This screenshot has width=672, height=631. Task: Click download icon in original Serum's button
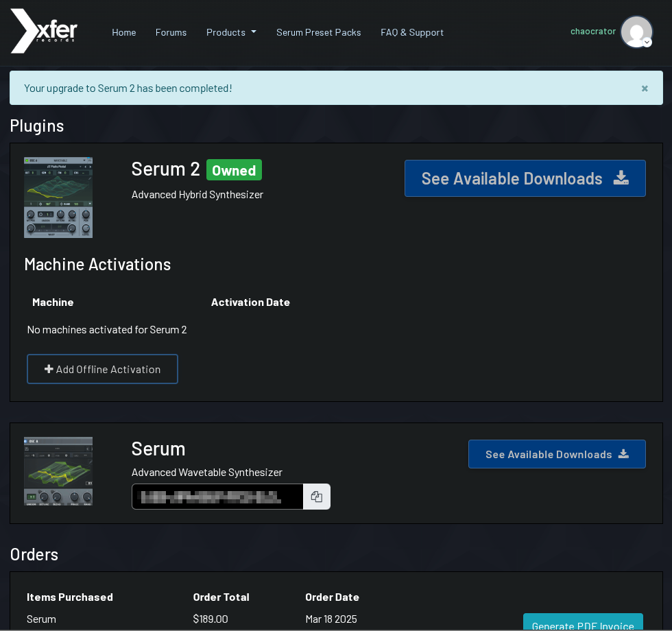pyautogui.click(x=623, y=454)
